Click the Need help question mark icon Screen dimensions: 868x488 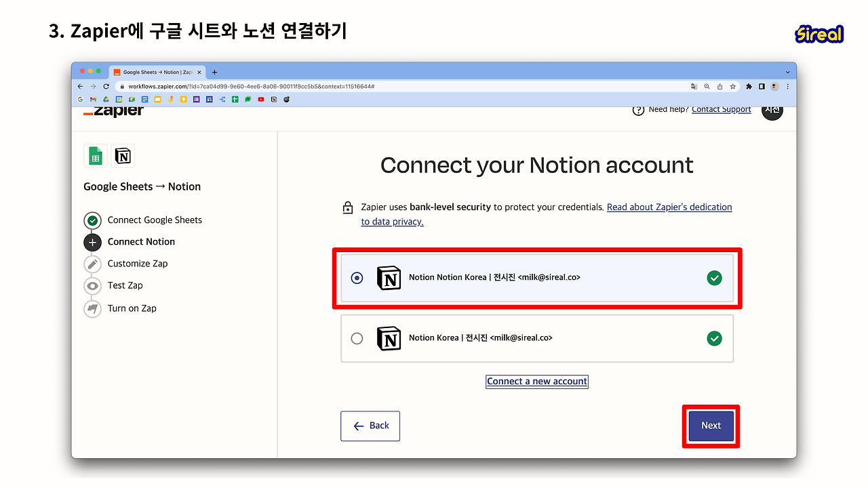(638, 110)
